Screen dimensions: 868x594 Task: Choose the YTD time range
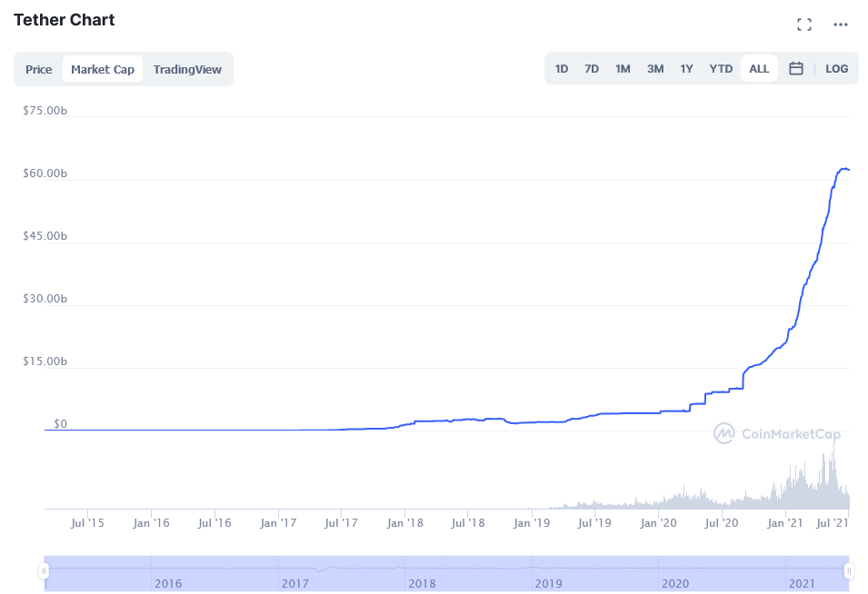tap(721, 69)
